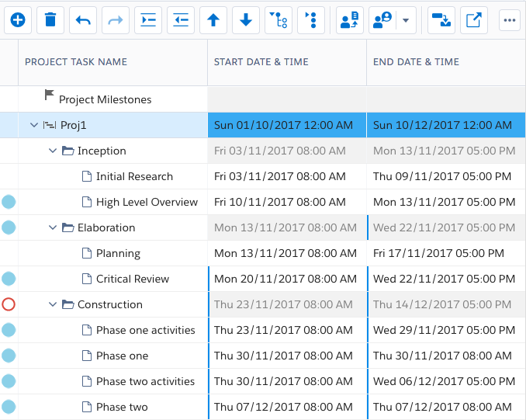
Task: Open the three-dot more options menu
Action: pos(509,20)
